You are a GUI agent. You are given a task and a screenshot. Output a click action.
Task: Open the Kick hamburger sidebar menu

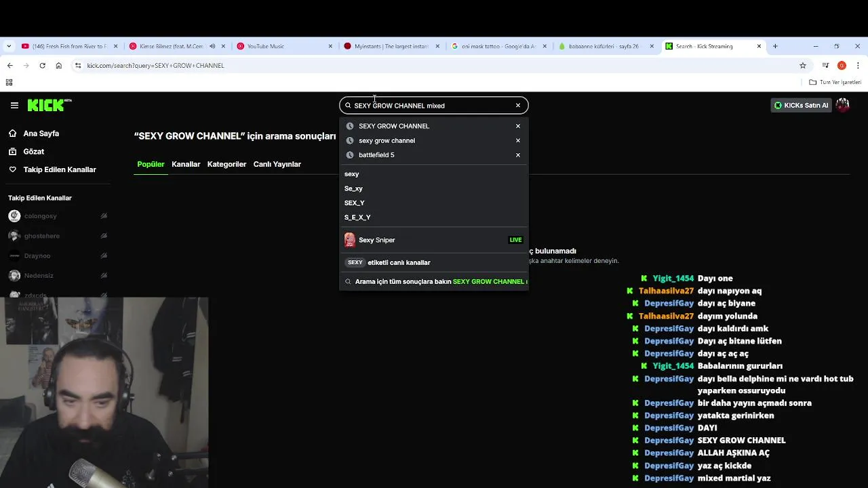[14, 105]
